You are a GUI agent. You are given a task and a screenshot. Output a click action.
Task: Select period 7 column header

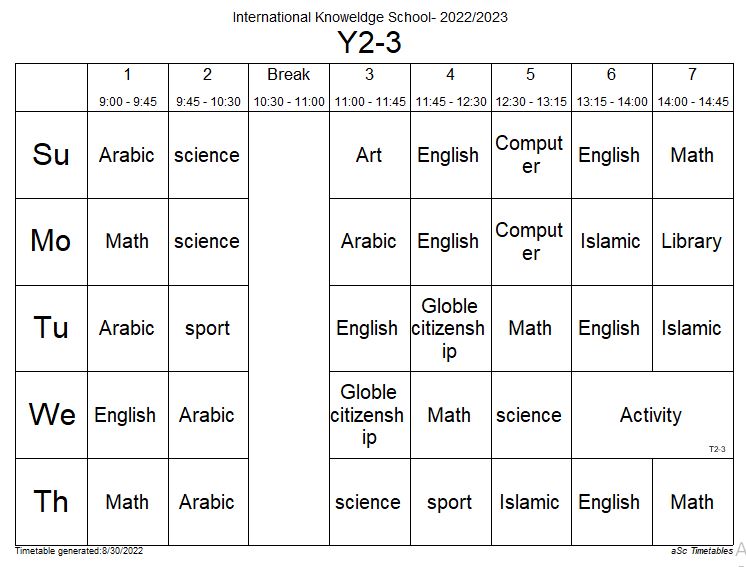coord(693,88)
